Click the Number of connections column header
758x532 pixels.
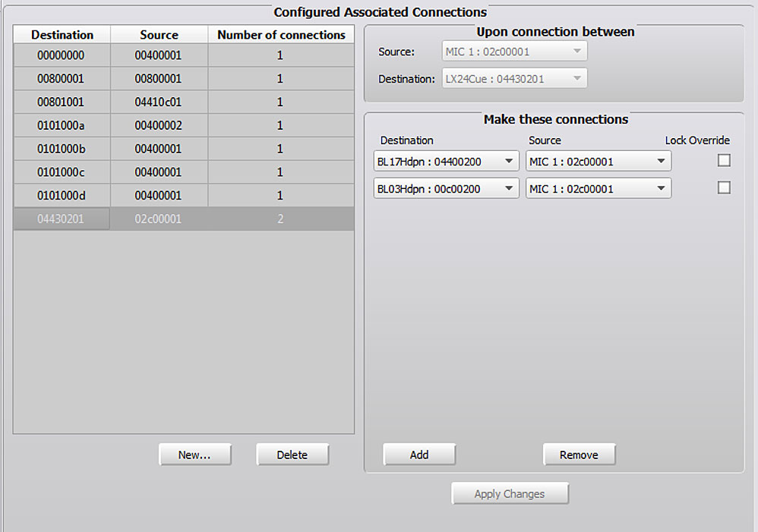point(281,35)
